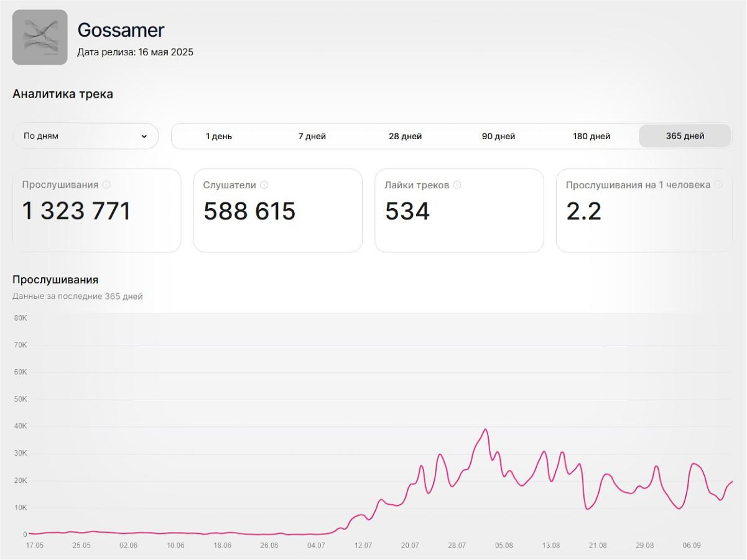747x560 pixels.
Task: Click the Gossamer album cover thumbnail
Action: (40, 37)
